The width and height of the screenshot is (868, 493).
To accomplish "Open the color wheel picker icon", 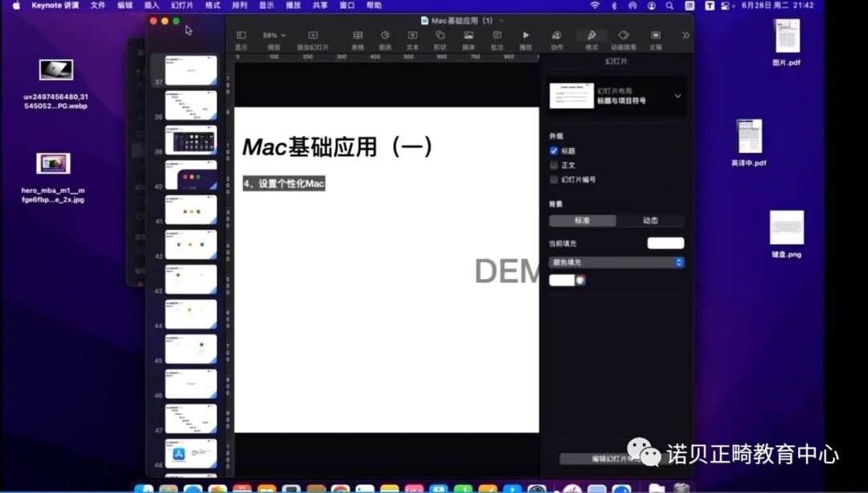I will click(580, 281).
